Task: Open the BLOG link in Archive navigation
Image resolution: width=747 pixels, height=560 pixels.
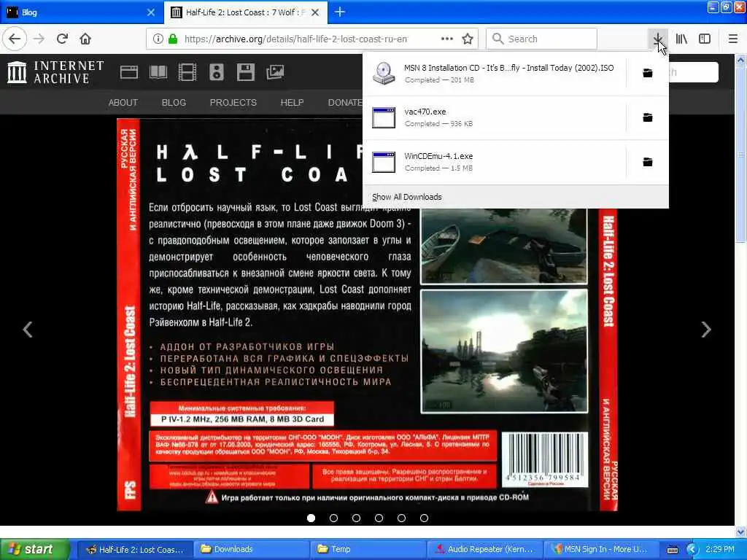Action: [x=174, y=102]
